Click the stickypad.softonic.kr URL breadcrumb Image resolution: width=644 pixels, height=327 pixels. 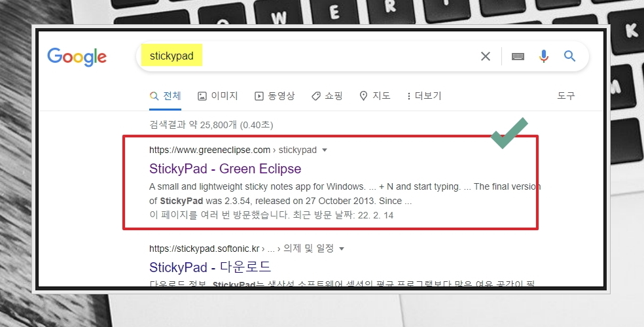click(x=241, y=249)
